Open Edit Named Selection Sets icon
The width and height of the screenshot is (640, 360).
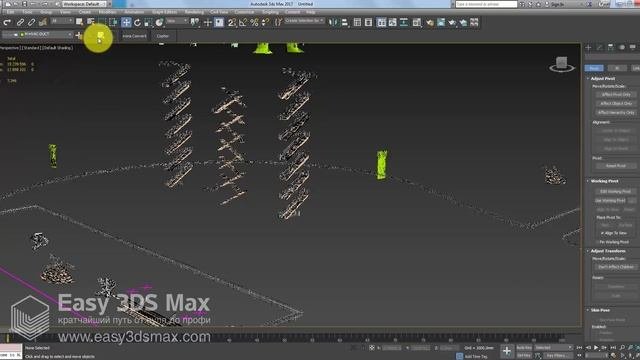click(x=278, y=22)
